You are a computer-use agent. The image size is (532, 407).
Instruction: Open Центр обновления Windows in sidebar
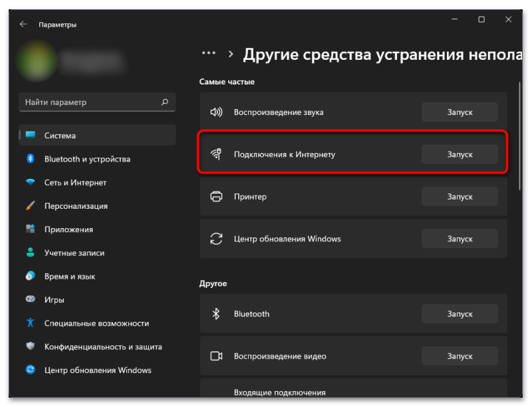click(x=97, y=370)
